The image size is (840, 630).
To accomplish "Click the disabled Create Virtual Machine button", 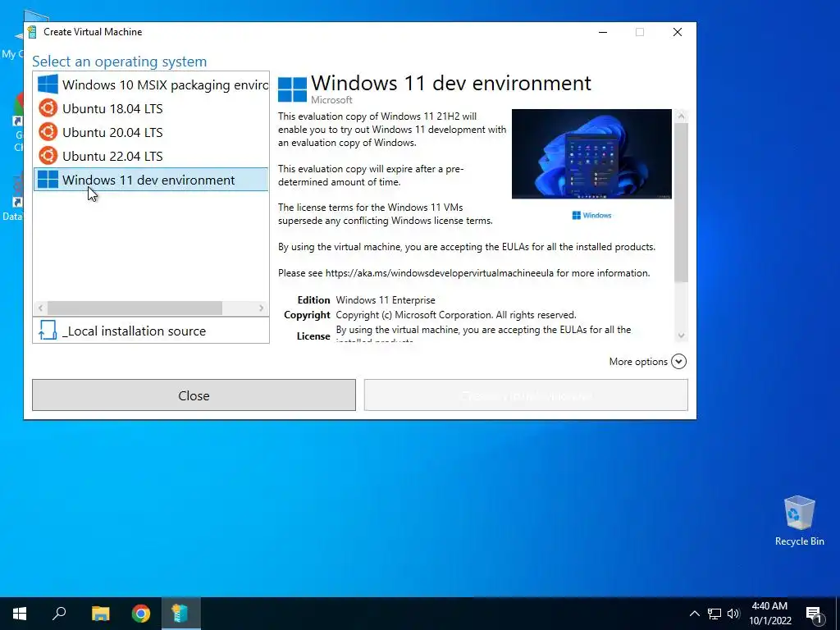I will (x=526, y=395).
